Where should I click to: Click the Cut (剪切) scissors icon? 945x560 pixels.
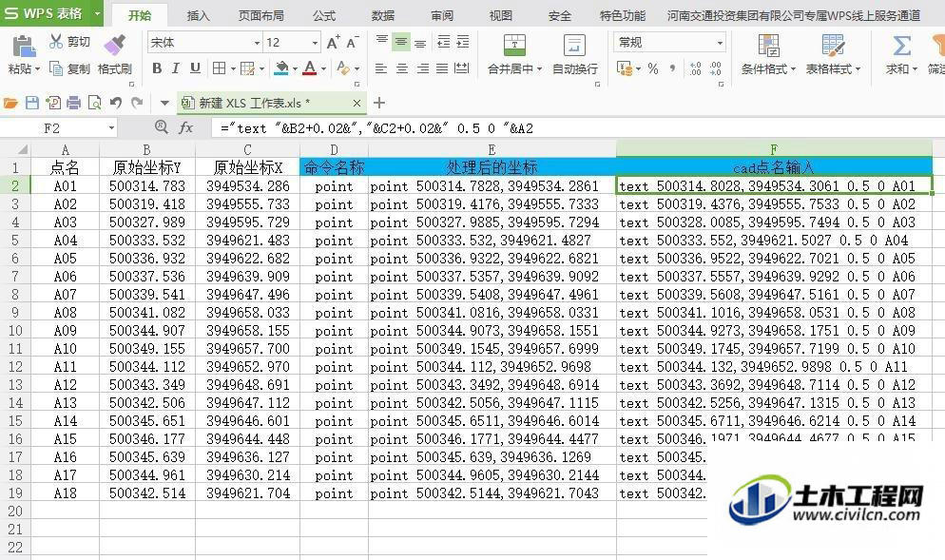[56, 41]
